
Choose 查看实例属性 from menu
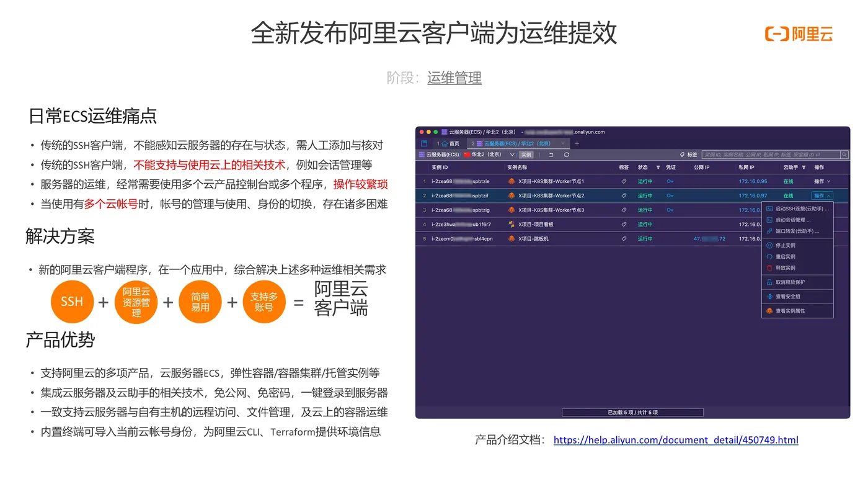(797, 311)
